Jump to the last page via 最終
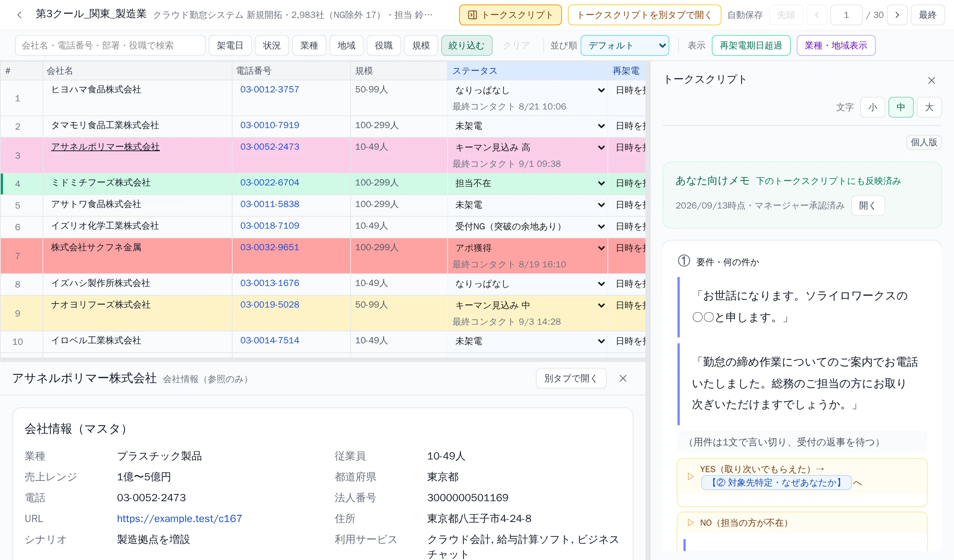 pyautogui.click(x=927, y=15)
